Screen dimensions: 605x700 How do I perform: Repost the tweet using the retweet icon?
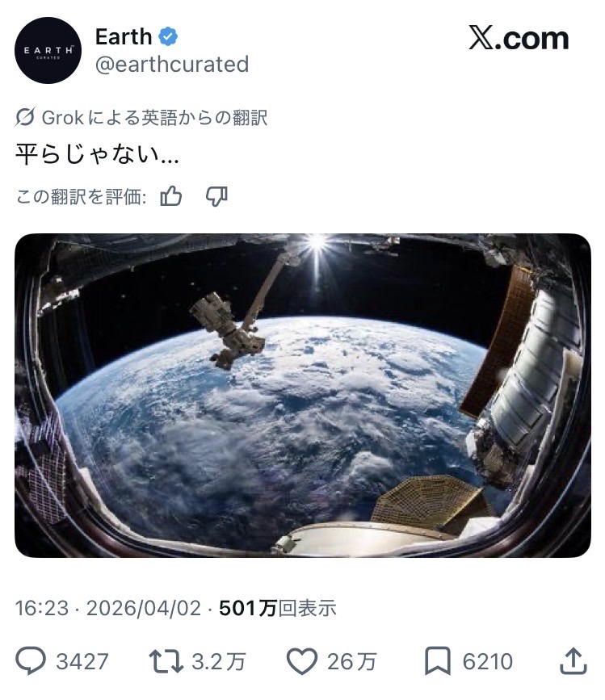click(x=166, y=662)
